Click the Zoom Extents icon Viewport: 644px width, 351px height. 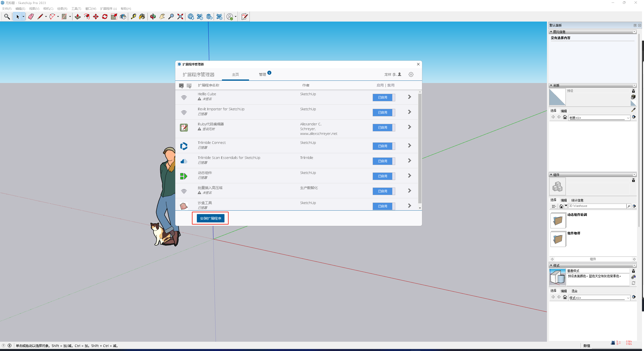tap(180, 17)
